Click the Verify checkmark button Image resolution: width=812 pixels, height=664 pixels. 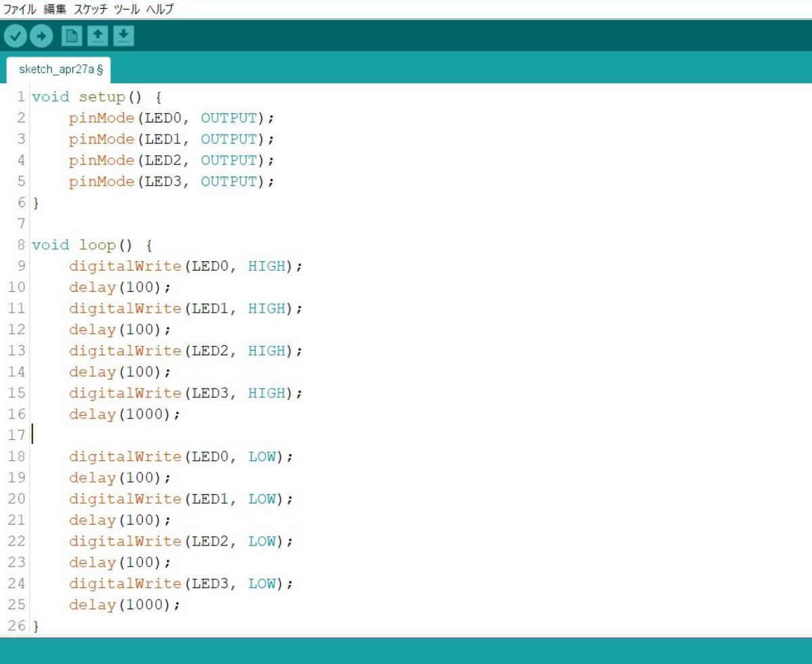coord(16,36)
